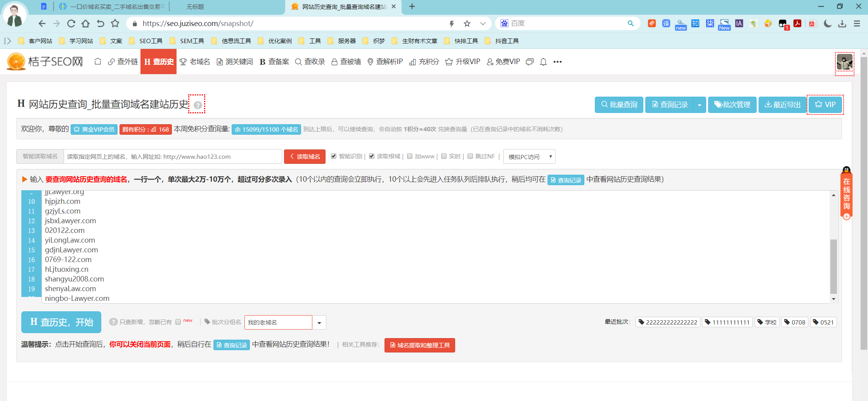Click the 黄金VIP会员 badge
This screenshot has height=401, width=868.
[x=94, y=129]
